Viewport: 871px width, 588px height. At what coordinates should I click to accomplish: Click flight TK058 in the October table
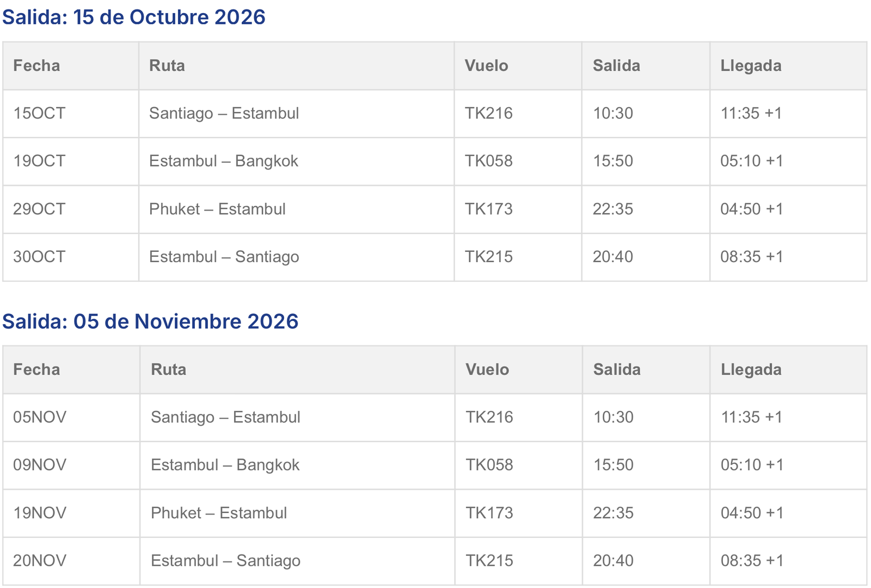pos(488,161)
